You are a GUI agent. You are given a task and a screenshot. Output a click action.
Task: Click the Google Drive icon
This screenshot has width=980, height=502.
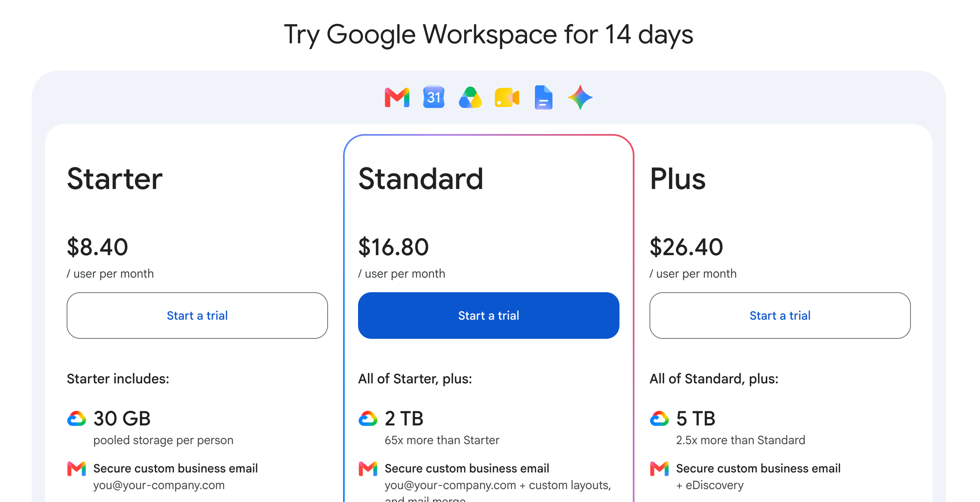point(470,97)
